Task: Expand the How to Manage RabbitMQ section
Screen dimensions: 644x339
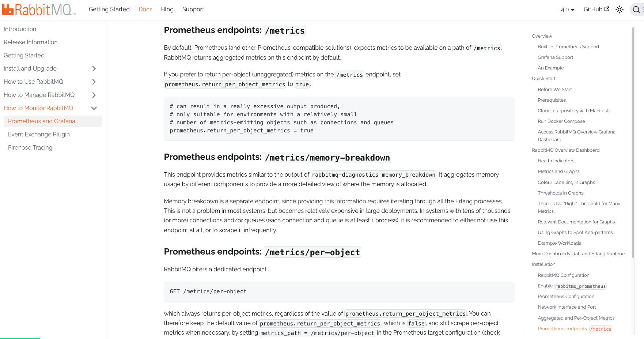Action: [94, 95]
